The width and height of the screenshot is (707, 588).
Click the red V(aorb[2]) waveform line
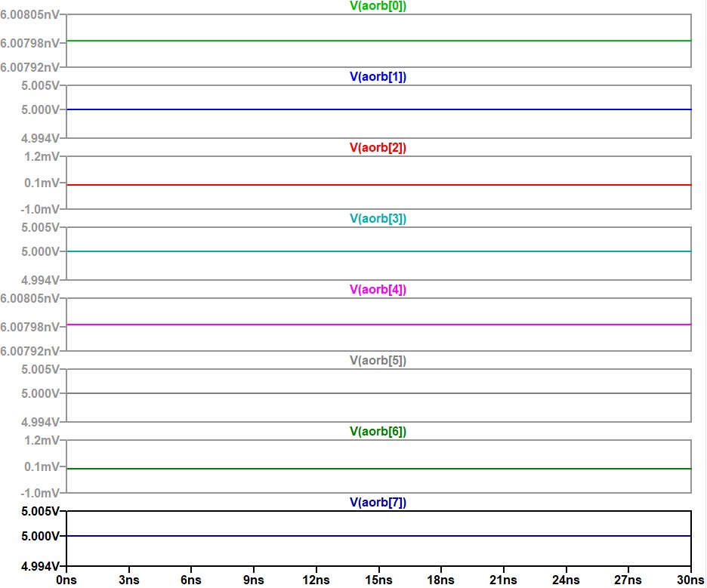coord(378,185)
